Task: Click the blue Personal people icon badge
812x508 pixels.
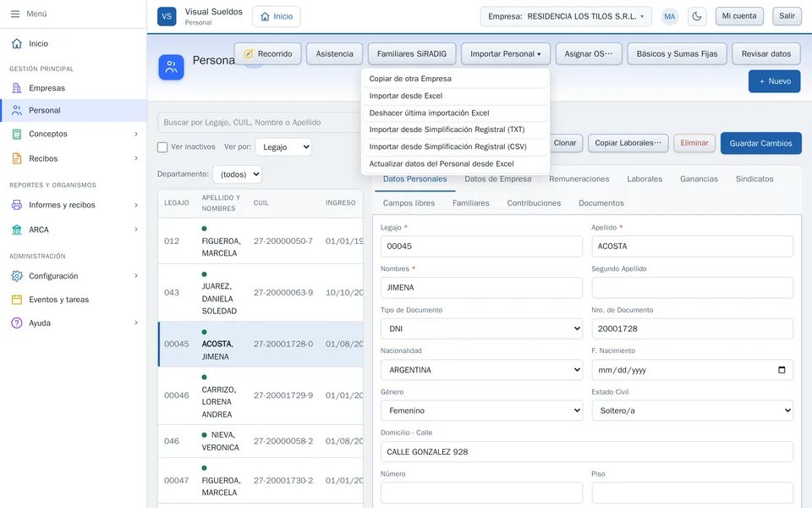Action: point(172,68)
